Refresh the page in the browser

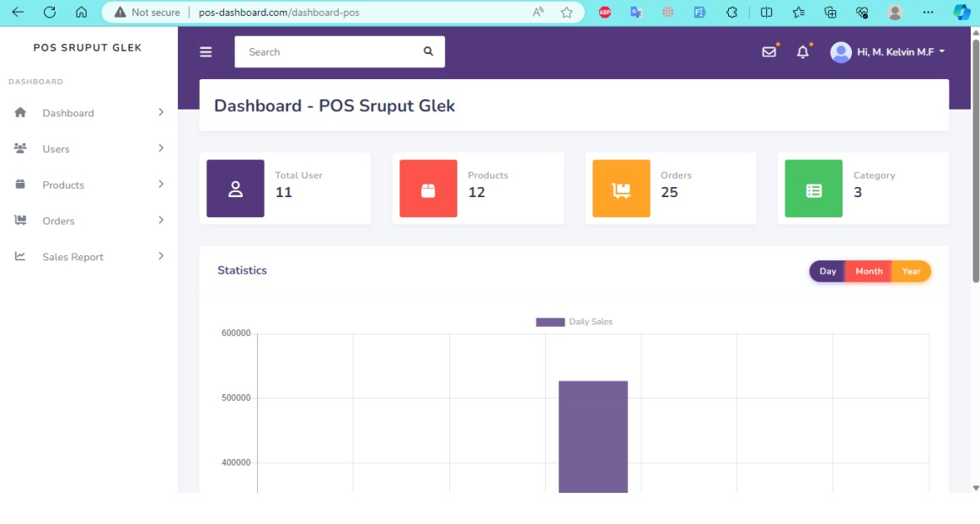[x=50, y=12]
